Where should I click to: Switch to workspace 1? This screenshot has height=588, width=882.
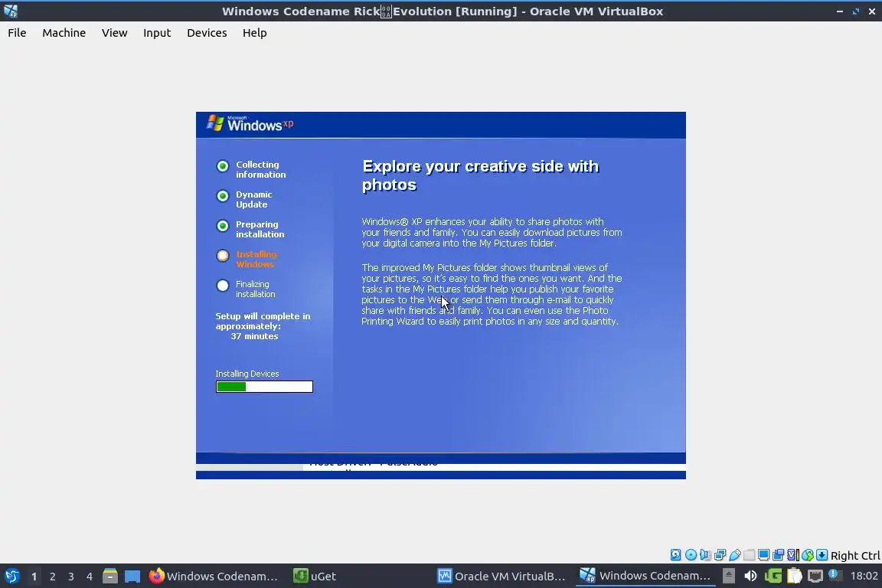pos(34,577)
